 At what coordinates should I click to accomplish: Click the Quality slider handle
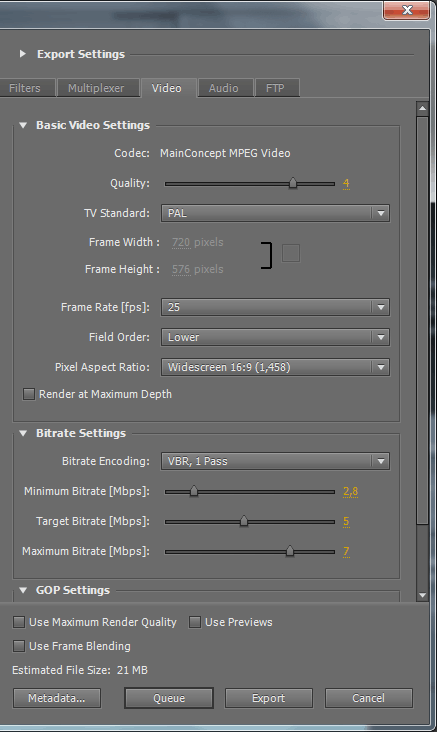coord(293,183)
